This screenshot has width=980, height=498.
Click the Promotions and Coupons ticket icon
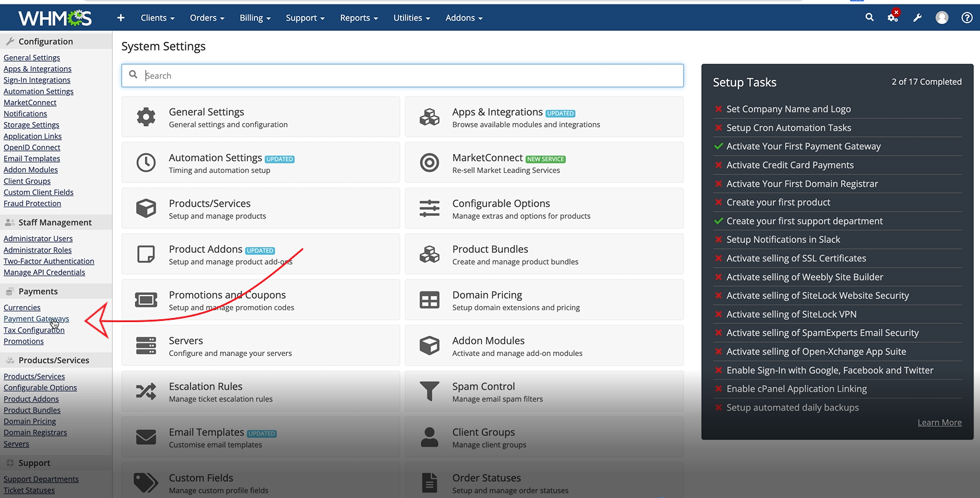click(x=146, y=300)
